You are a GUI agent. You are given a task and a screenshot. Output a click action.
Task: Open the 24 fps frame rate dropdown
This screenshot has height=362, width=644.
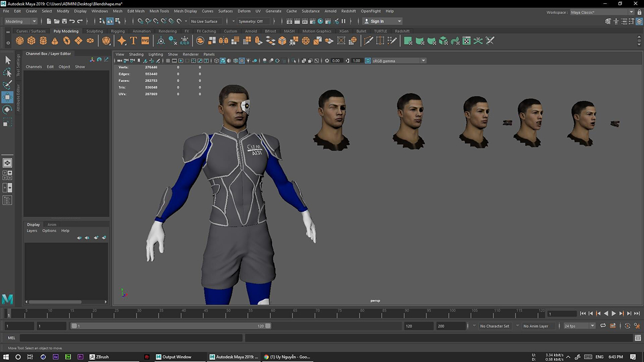(579, 326)
